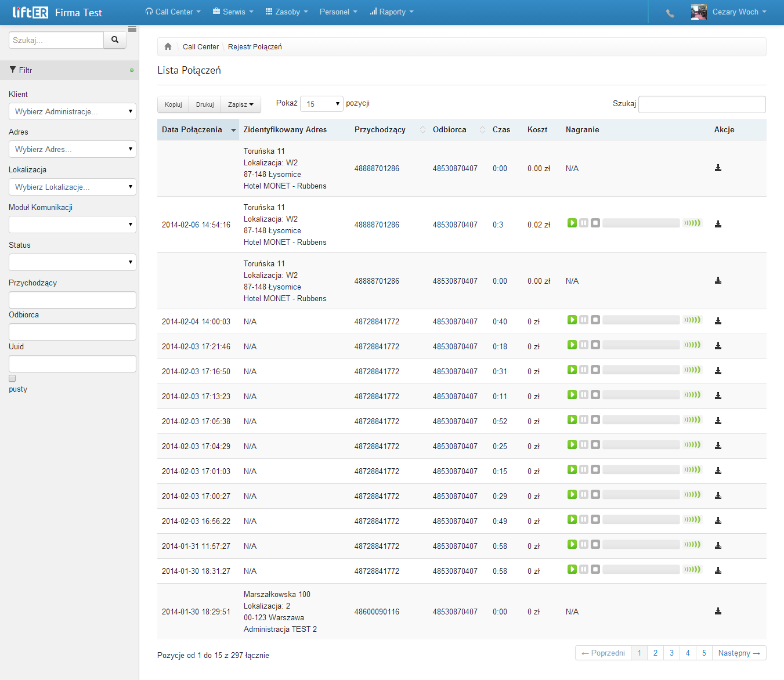Open the 'Wybierz Lokalizacje' dropdown
The height and width of the screenshot is (680, 784).
pos(73,187)
